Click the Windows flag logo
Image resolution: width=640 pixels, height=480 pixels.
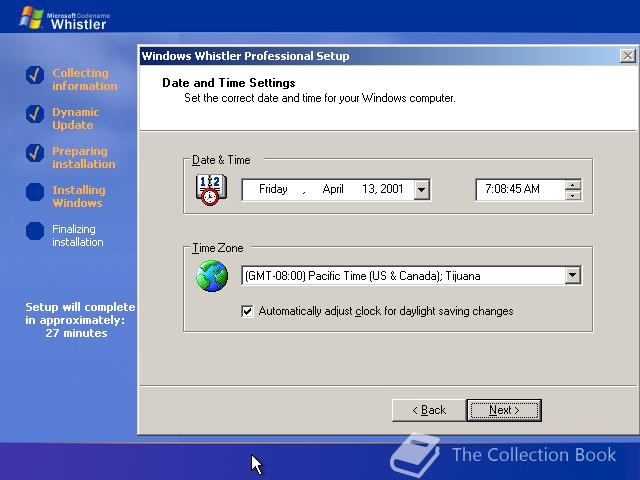[x=31, y=18]
